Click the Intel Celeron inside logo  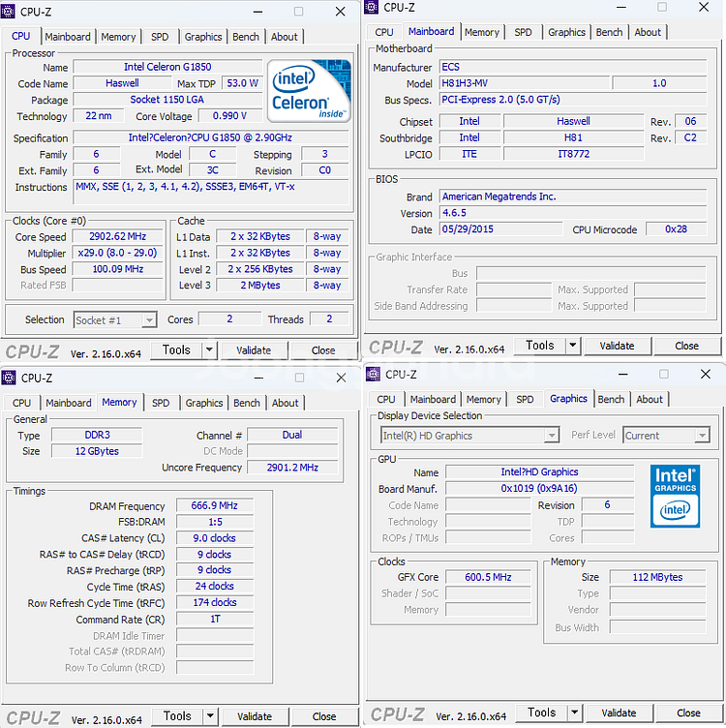309,91
